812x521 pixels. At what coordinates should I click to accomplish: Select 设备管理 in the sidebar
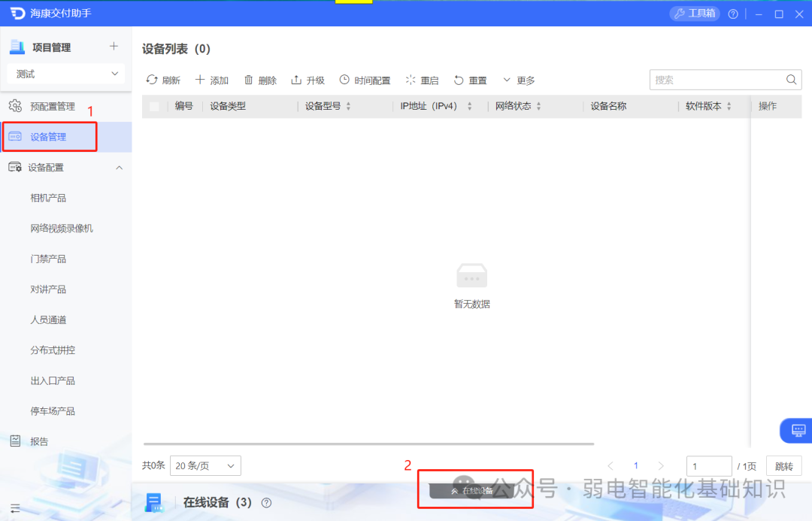point(65,137)
